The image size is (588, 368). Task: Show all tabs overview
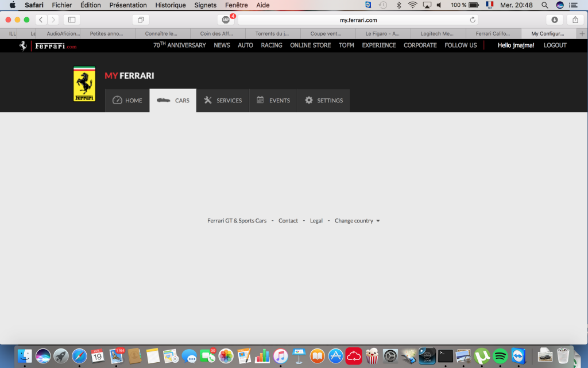141,20
